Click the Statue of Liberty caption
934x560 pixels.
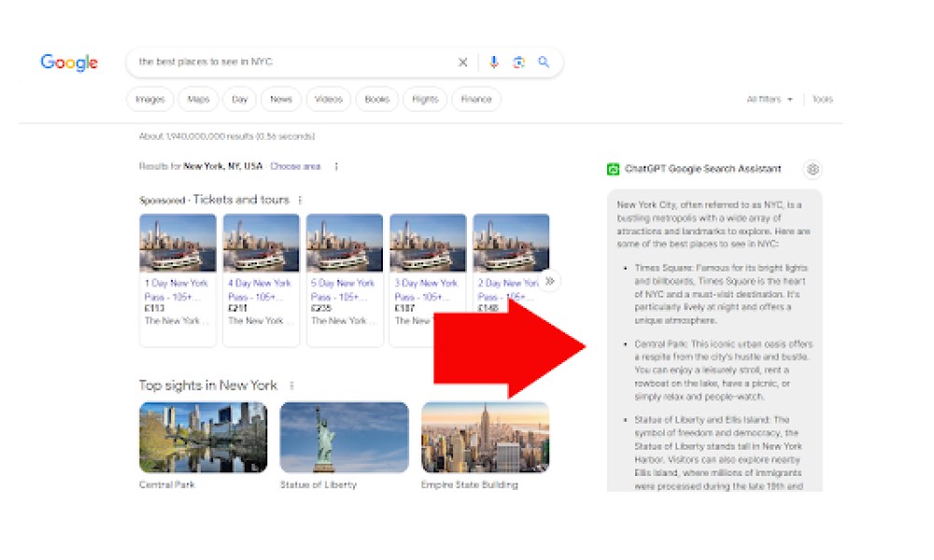[318, 485]
